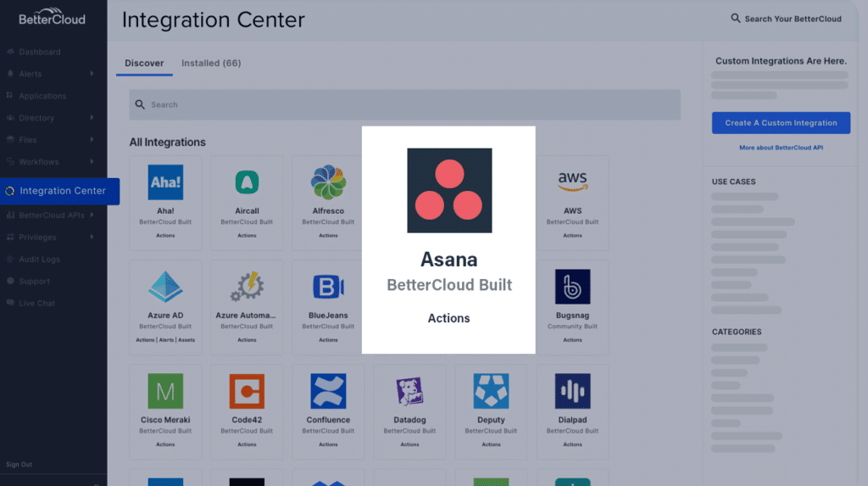Expand the Privileges submenu arrow

[92, 237]
